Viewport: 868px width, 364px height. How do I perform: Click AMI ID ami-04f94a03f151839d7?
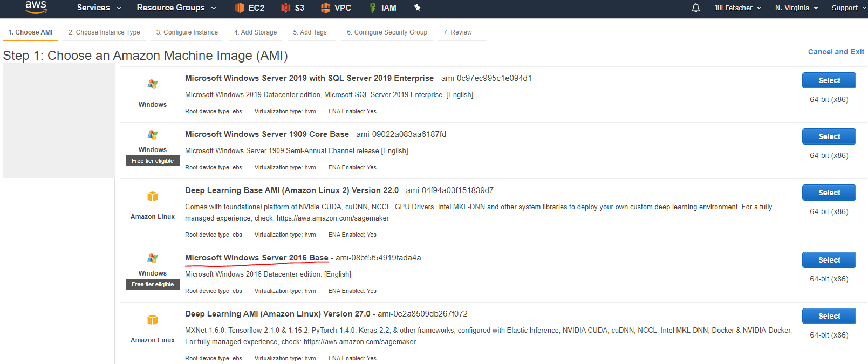[450, 190]
